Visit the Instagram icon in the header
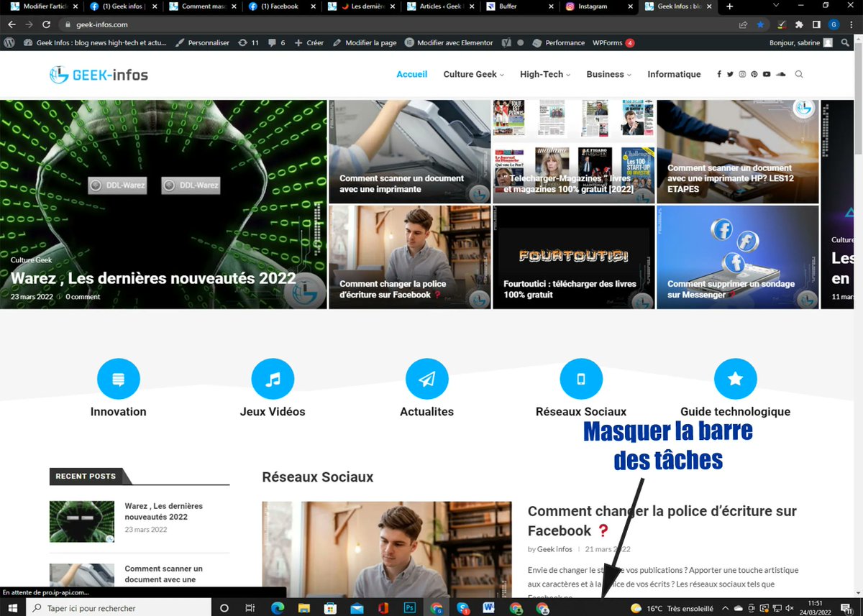 (742, 73)
